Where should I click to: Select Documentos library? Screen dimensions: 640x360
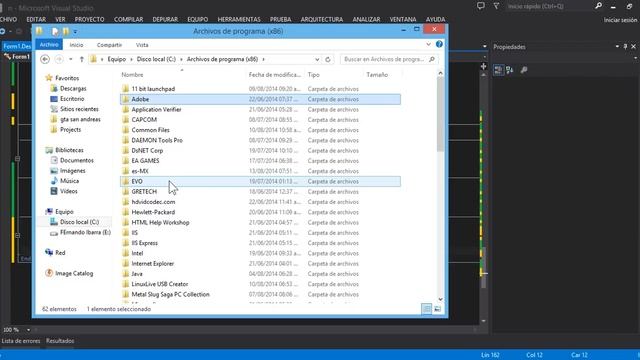76,160
